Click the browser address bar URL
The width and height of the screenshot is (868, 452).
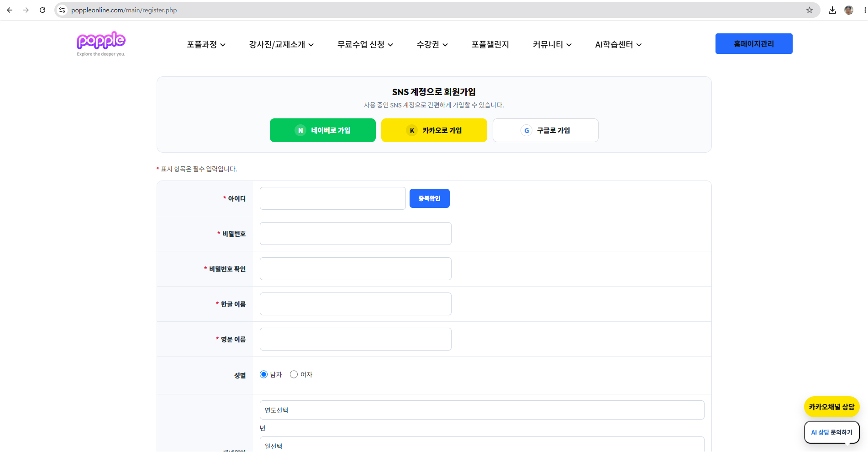coord(124,10)
